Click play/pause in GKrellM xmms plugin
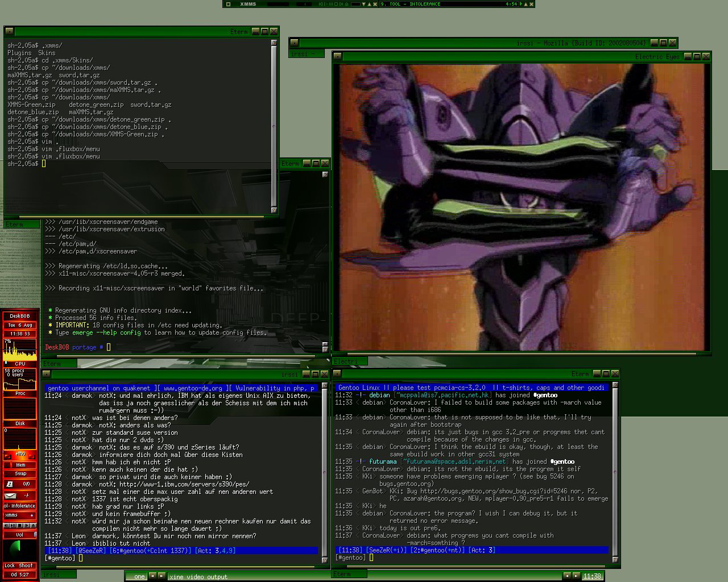 point(13,525)
